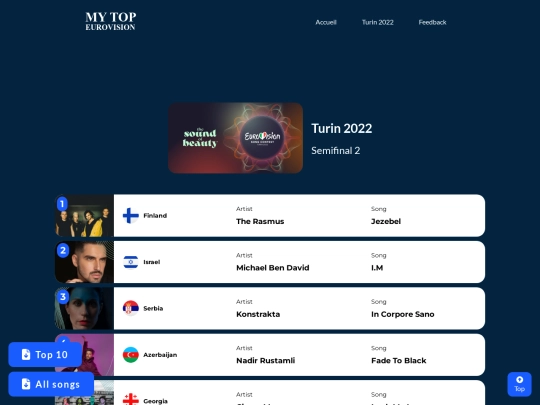Select the Serbia country name

[153, 308]
